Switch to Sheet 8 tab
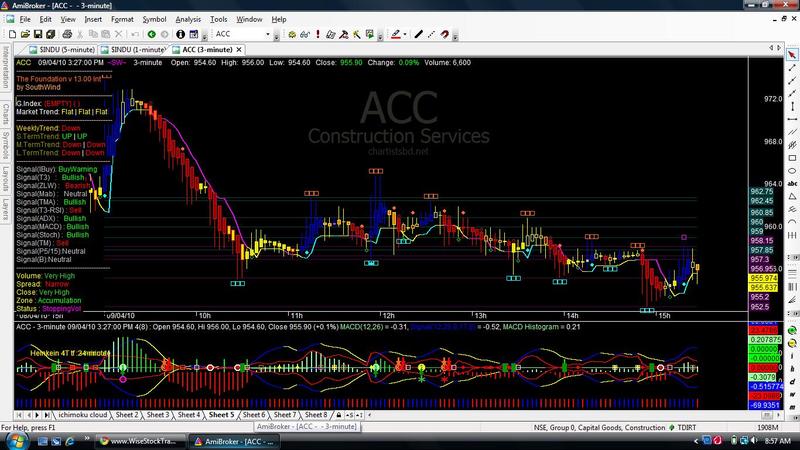The height and width of the screenshot is (450, 800). tap(316, 415)
